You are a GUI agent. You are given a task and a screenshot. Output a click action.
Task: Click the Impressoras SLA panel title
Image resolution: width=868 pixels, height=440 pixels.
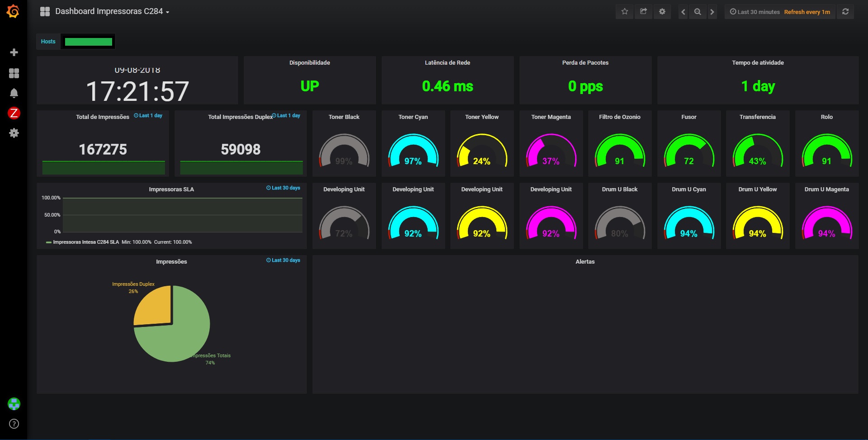click(171, 189)
